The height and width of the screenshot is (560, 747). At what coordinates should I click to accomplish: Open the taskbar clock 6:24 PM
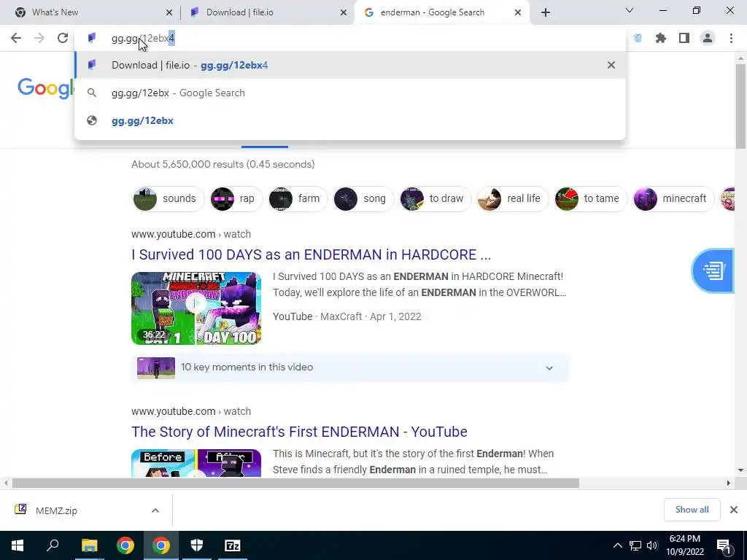pyautogui.click(x=685, y=545)
